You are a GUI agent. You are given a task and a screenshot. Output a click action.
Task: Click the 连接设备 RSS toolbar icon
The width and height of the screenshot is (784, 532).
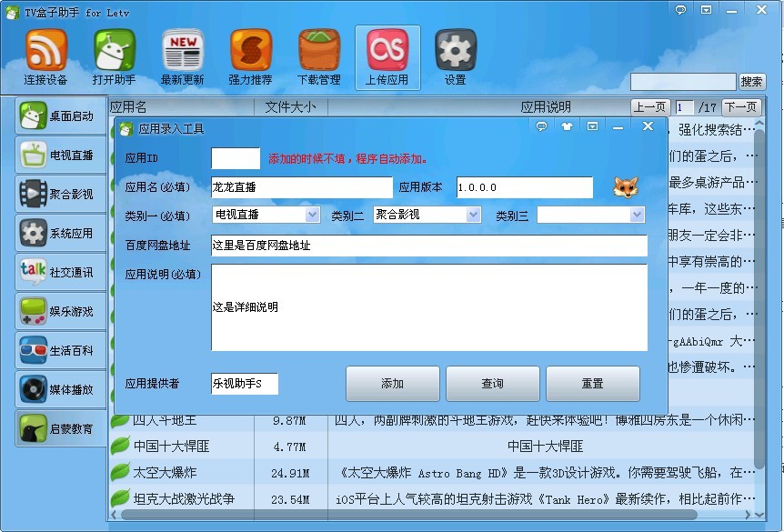coord(45,50)
